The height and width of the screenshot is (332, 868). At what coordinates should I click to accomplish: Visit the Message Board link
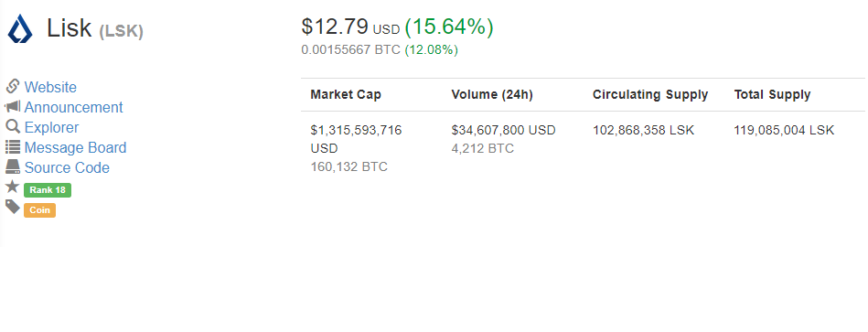tap(75, 148)
